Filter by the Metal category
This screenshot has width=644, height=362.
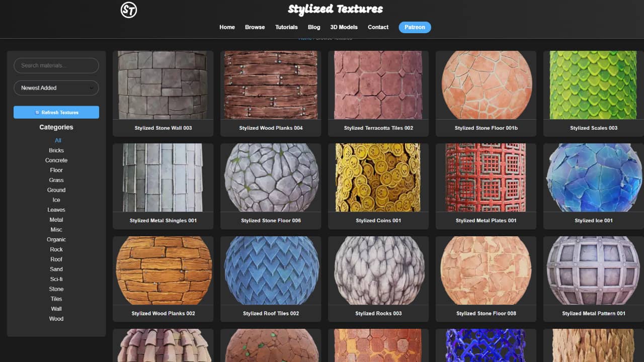56,220
